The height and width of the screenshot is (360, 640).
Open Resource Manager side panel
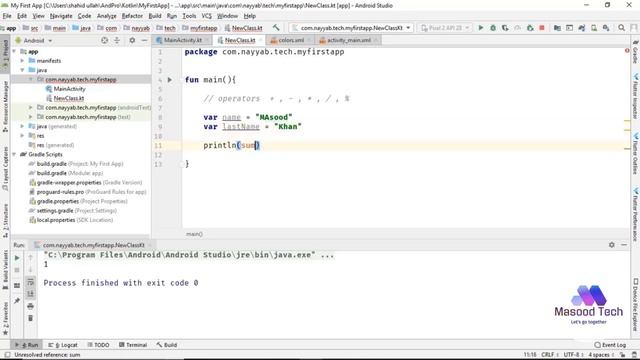(5, 106)
